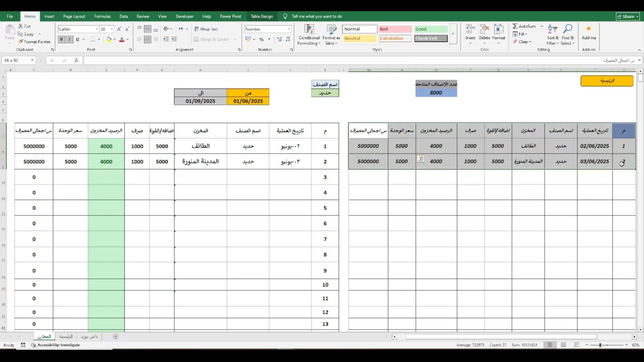Click the Font Color A icon

pos(122,39)
